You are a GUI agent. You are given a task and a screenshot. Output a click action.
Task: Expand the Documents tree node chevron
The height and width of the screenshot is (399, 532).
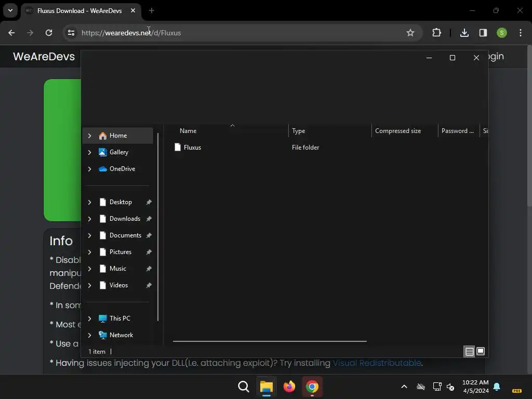point(89,235)
